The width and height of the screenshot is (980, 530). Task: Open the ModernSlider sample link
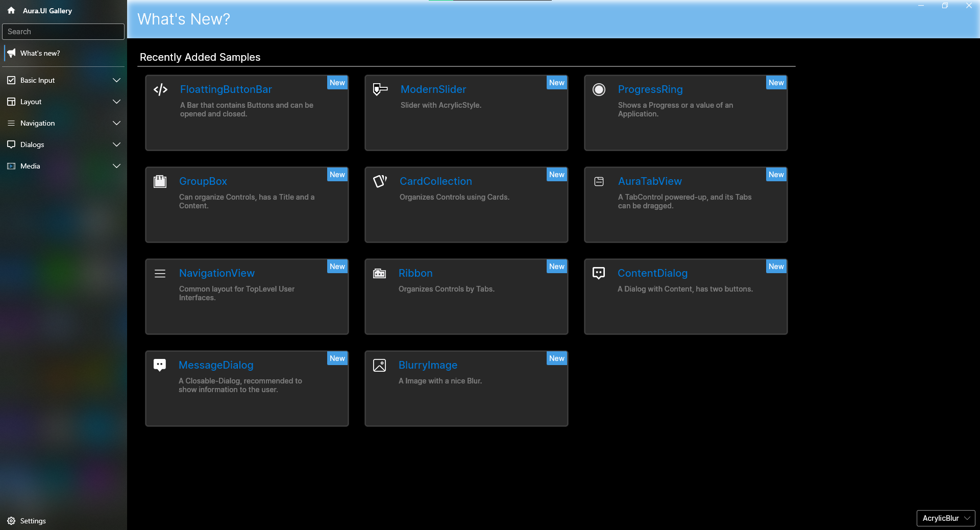[433, 89]
